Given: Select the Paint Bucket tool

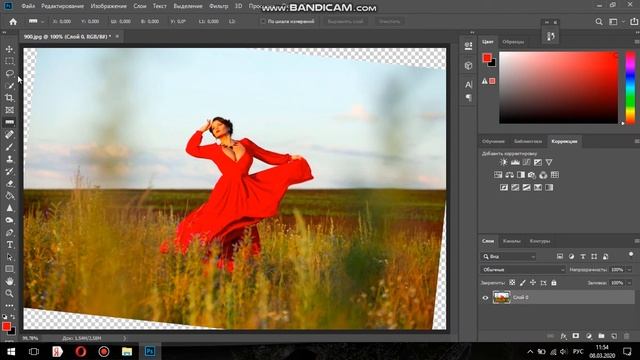Looking at the screenshot, I should [9, 196].
